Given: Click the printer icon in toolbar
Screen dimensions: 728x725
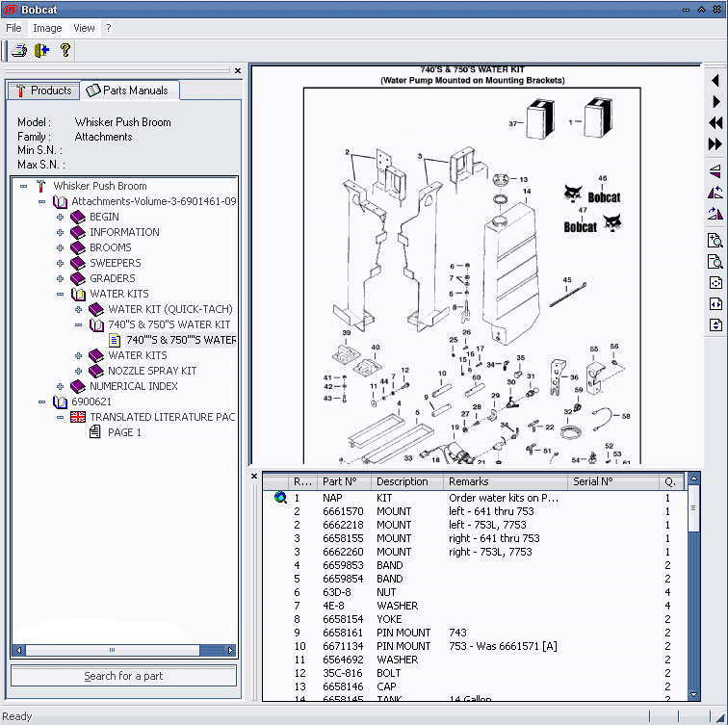Looking at the screenshot, I should 19,50.
